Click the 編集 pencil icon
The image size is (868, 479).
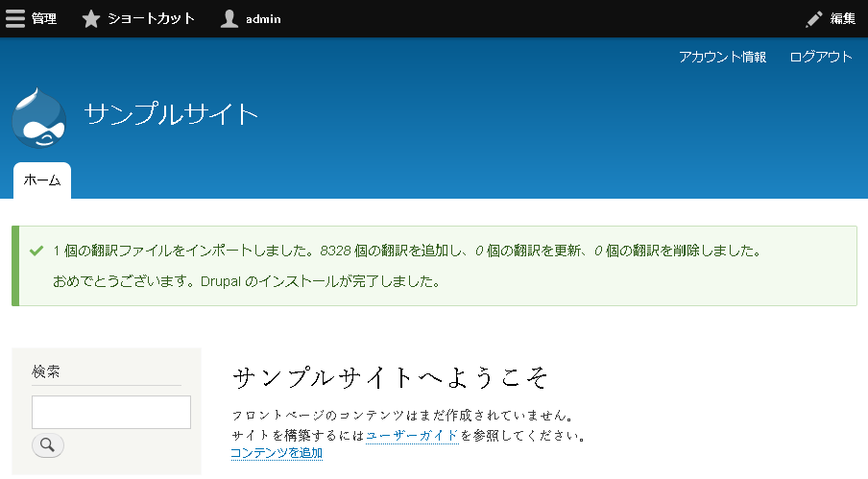tap(813, 19)
